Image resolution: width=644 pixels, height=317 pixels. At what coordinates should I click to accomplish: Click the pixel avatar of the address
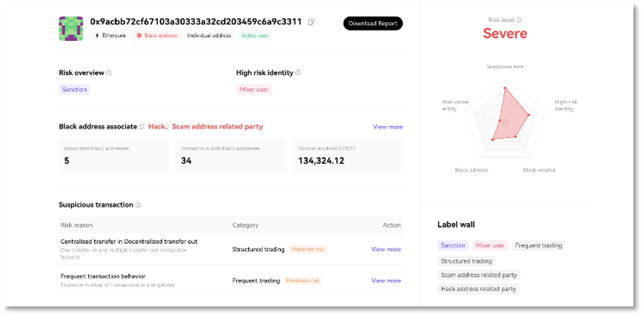pos(71,29)
